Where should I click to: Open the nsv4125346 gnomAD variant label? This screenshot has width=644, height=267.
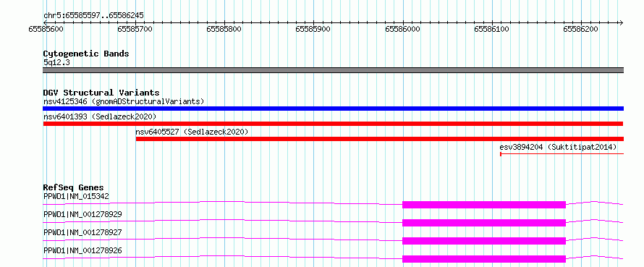[124, 101]
